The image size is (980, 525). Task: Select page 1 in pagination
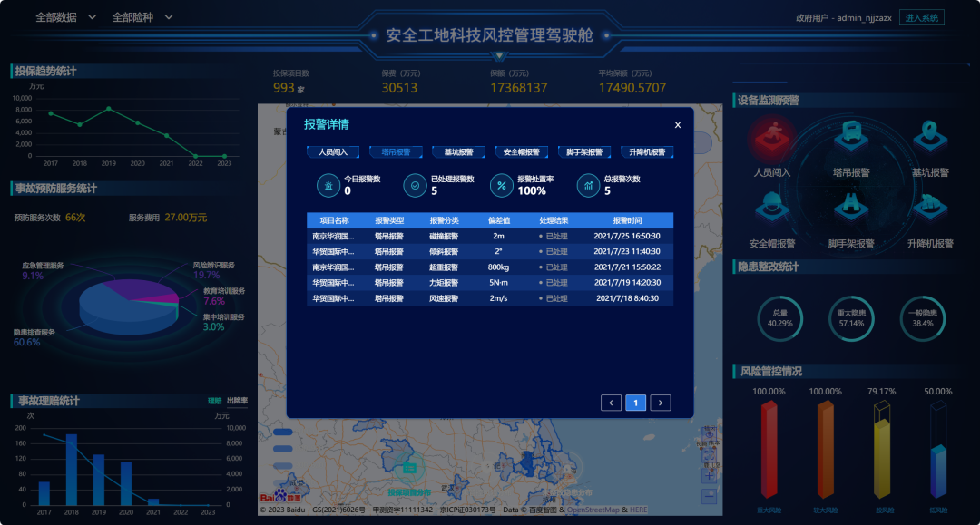[635, 403]
